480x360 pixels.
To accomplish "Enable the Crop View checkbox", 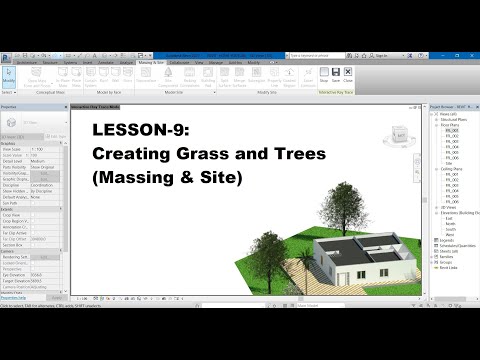I will [x=33, y=215].
